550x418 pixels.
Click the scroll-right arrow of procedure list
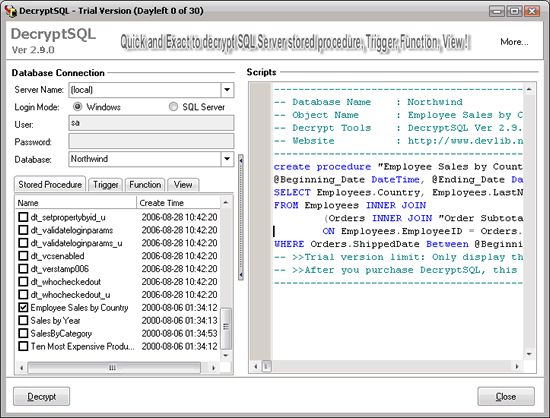(213, 368)
